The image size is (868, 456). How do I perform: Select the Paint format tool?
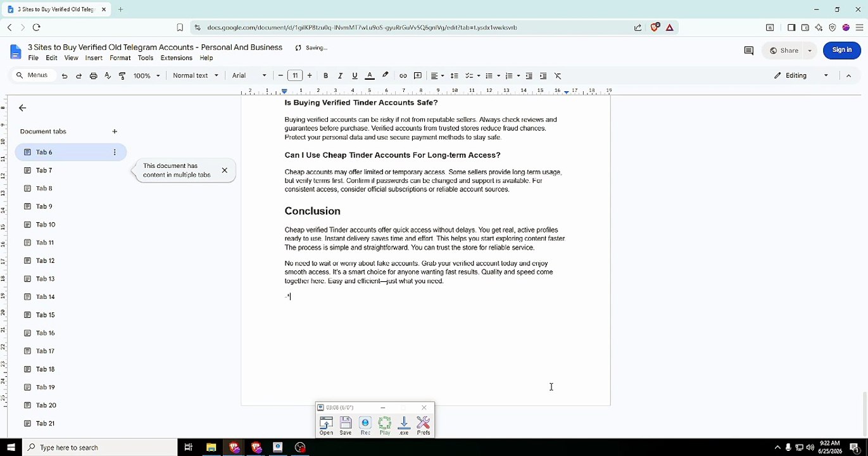(122, 76)
